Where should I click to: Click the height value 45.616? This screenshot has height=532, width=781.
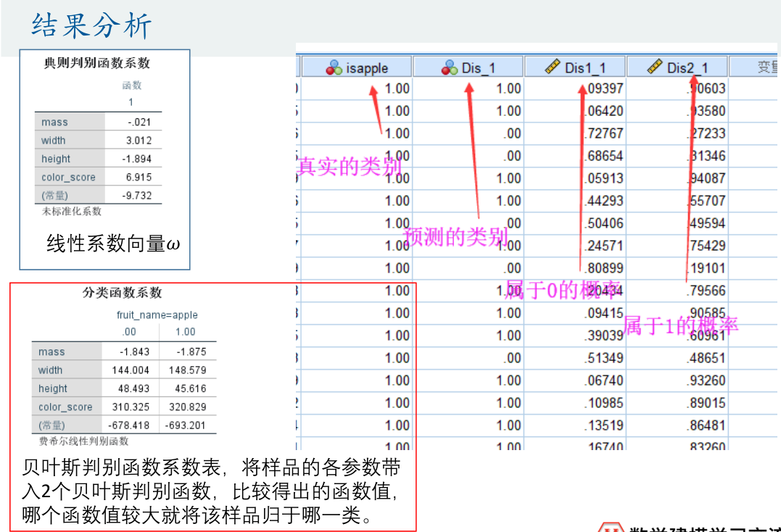(x=190, y=388)
